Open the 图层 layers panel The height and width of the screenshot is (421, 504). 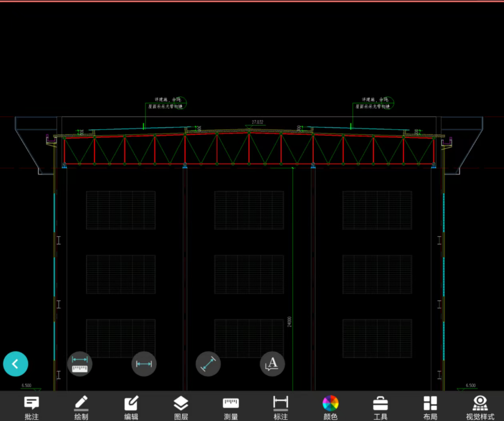(181, 407)
